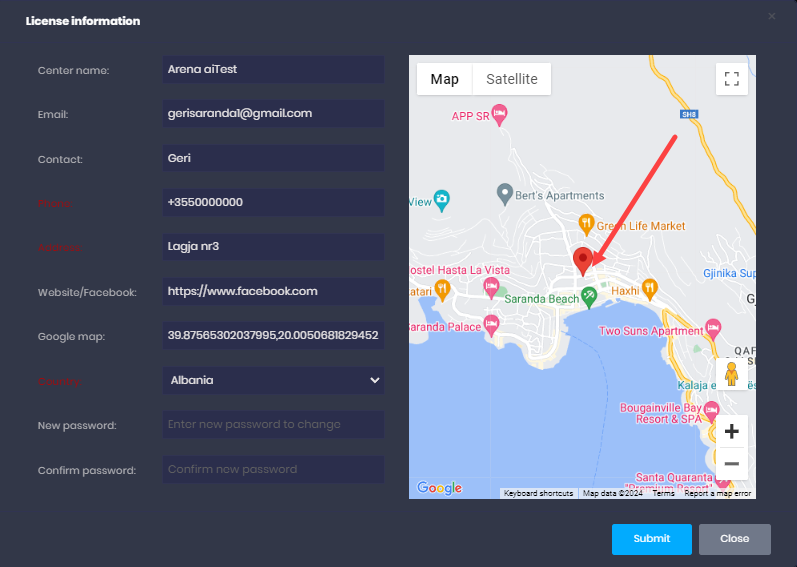Click the Center name text field
Viewport: 797px width, 567px height.
[x=273, y=69]
